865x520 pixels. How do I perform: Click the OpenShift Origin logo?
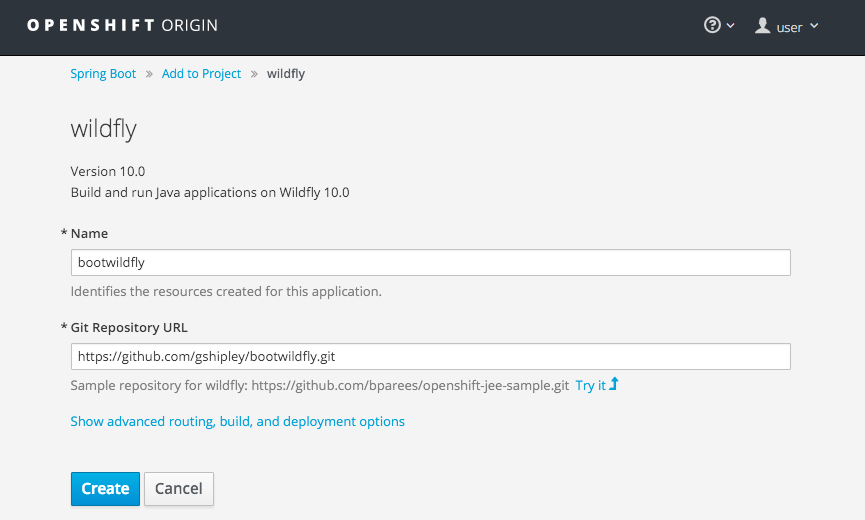click(x=122, y=26)
